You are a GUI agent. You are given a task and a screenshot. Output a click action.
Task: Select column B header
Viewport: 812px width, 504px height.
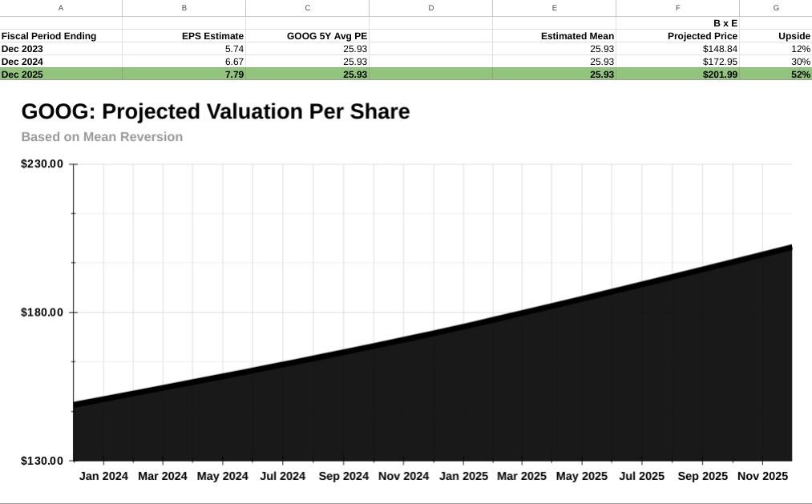pyautogui.click(x=184, y=8)
